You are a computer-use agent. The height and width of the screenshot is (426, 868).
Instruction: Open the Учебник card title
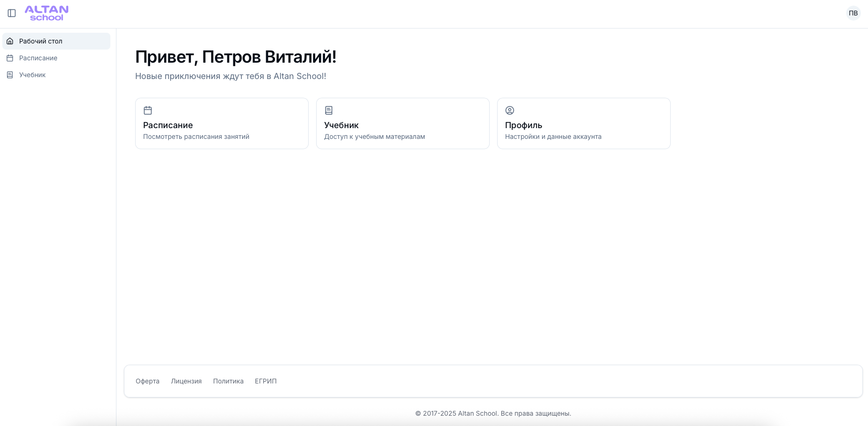(x=341, y=125)
